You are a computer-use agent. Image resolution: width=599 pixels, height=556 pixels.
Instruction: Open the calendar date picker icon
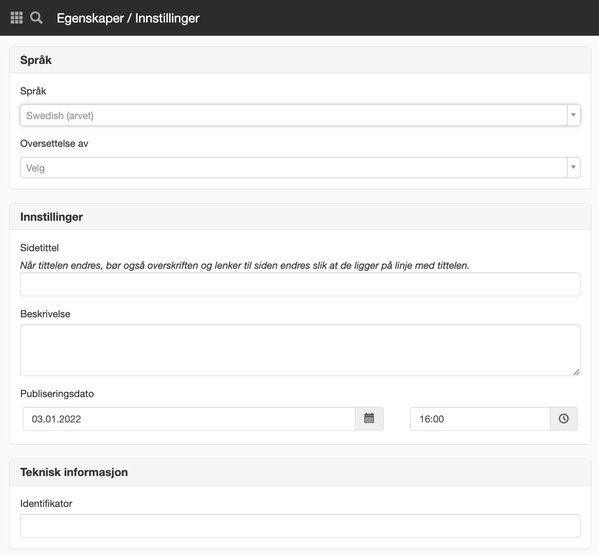(369, 419)
